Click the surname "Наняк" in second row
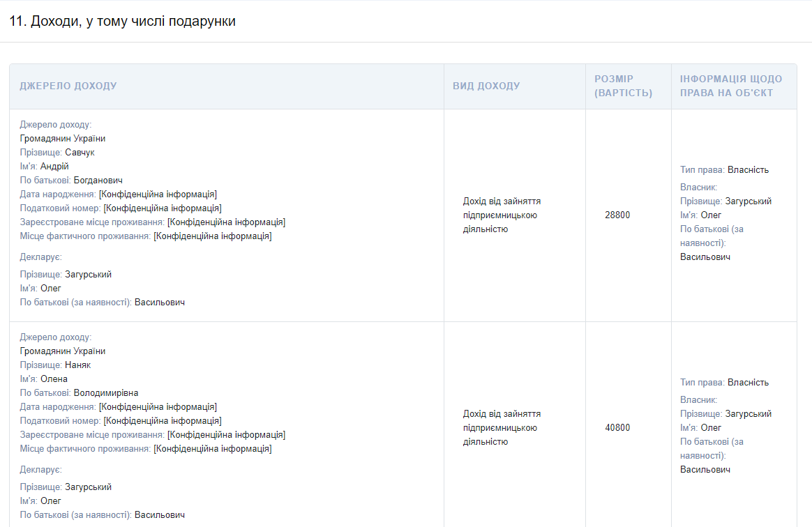 [x=77, y=365]
